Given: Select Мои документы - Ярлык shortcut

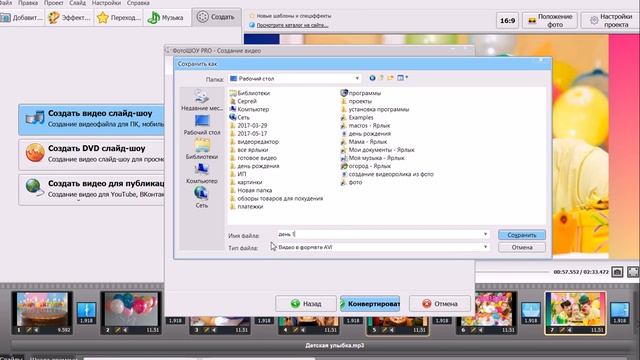Looking at the screenshot, I should [378, 150].
